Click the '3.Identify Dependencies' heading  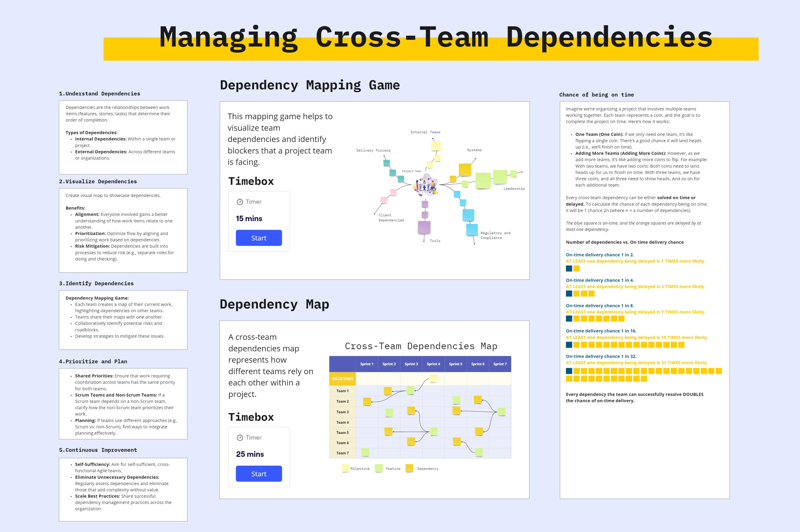point(96,283)
